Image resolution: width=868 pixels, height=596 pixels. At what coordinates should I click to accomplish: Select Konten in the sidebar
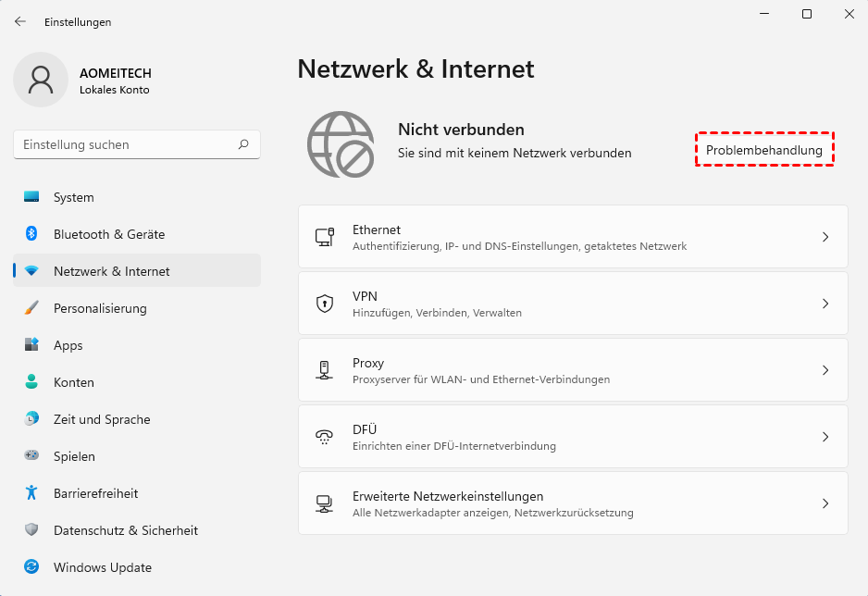tap(73, 382)
